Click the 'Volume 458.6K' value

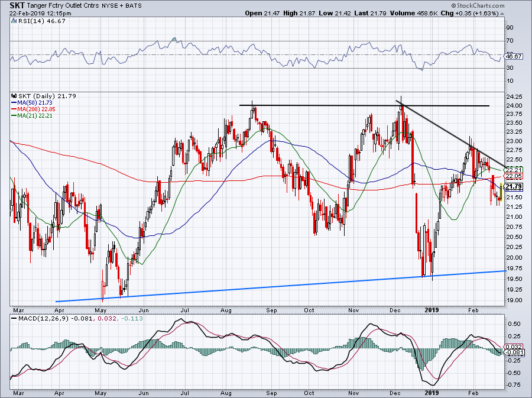(414, 13)
